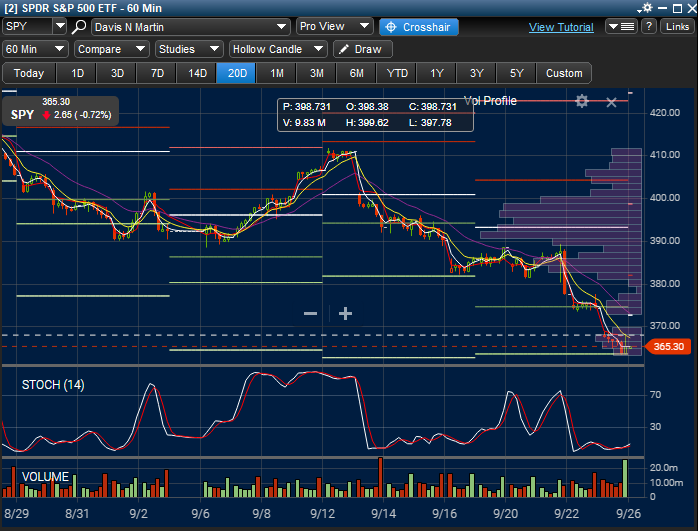The width and height of the screenshot is (698, 531).
Task: Zoom out chart with minus icon
Action: pos(310,313)
